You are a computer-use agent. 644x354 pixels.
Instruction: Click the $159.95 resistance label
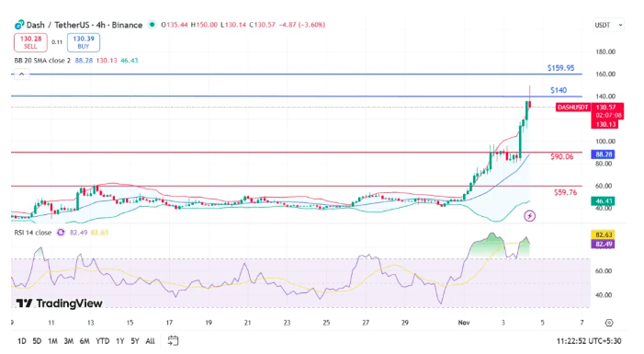(560, 68)
